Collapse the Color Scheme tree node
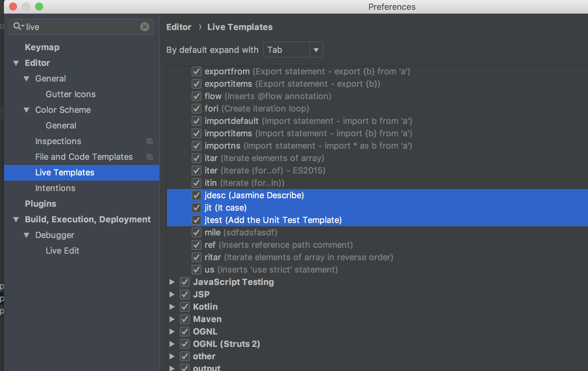This screenshot has height=371, width=588. click(x=26, y=110)
